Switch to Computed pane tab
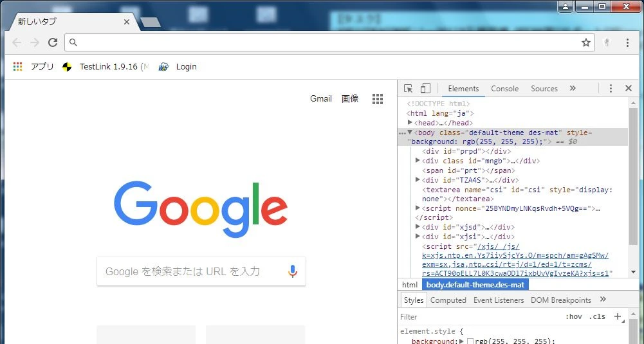The height and width of the screenshot is (344, 644). [x=448, y=300]
